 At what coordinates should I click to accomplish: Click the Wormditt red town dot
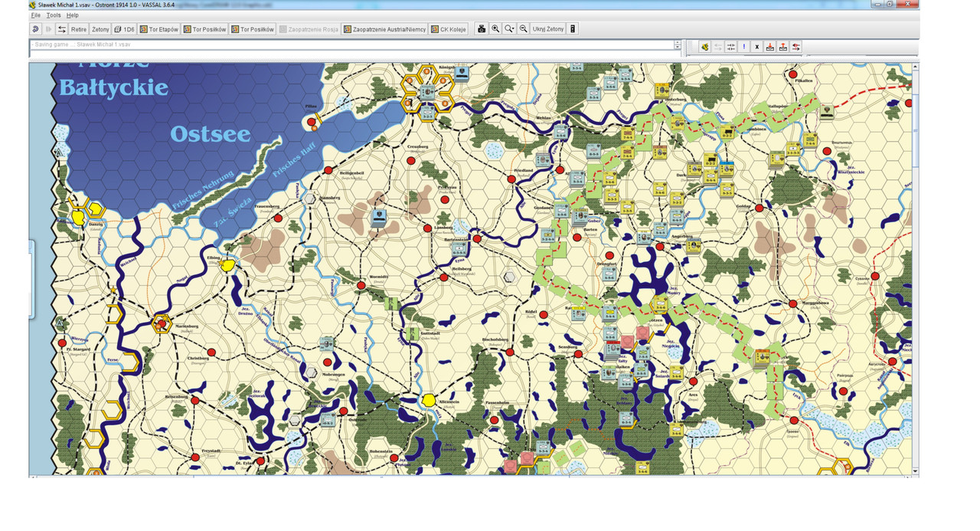[x=361, y=285]
